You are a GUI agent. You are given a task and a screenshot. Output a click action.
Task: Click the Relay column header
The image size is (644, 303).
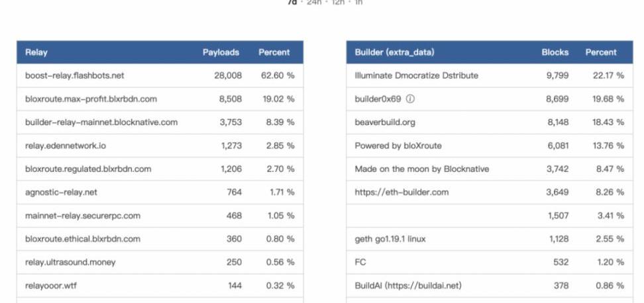(x=36, y=52)
